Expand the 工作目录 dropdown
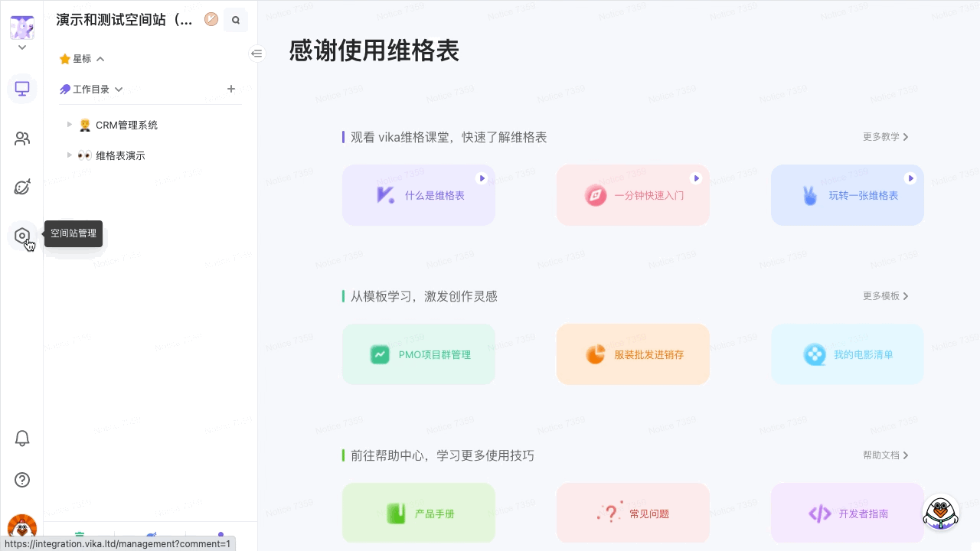 pyautogui.click(x=119, y=90)
